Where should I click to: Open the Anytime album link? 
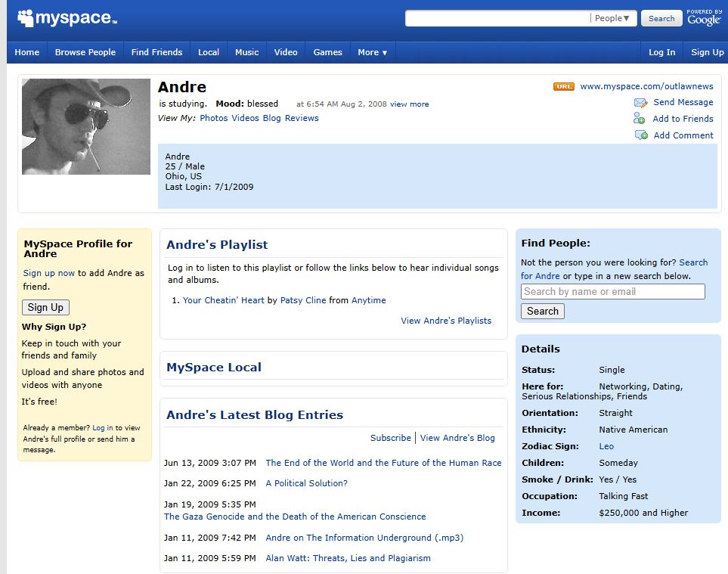point(369,300)
